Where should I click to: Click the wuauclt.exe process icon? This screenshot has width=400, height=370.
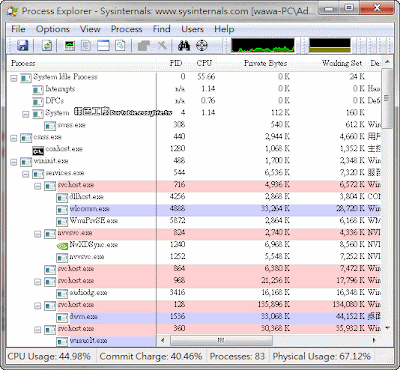pyautogui.click(x=62, y=342)
